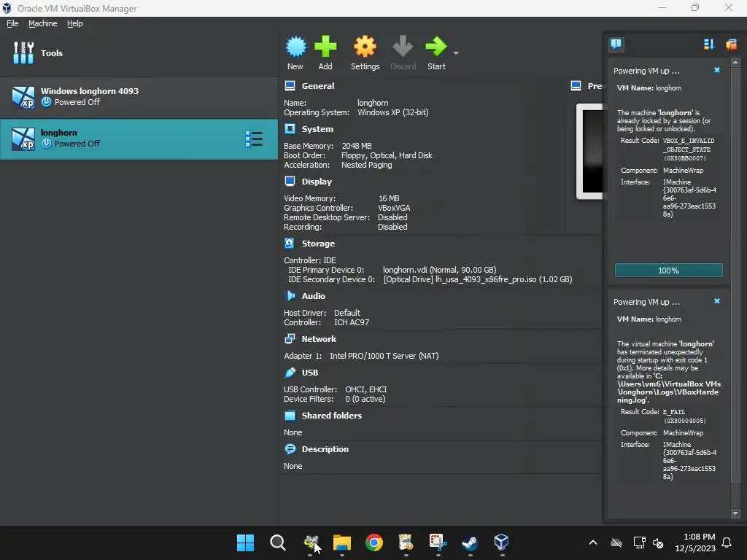Click the USB plug icon
The height and width of the screenshot is (560, 747).
coord(290,373)
